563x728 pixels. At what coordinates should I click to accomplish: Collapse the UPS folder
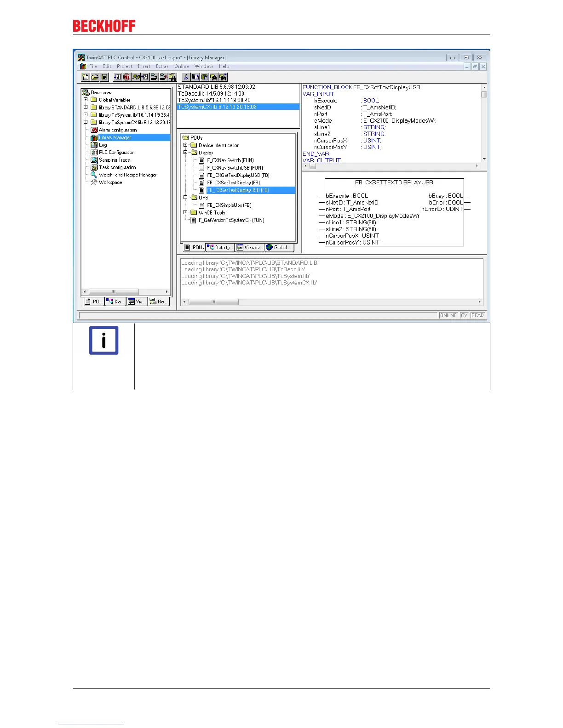pyautogui.click(x=186, y=198)
